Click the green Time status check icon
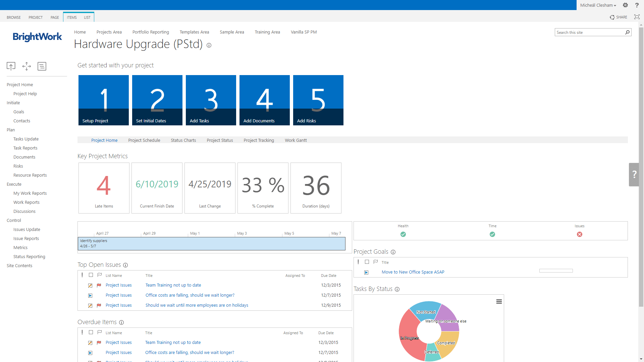The height and width of the screenshot is (362, 644). (x=492, y=234)
